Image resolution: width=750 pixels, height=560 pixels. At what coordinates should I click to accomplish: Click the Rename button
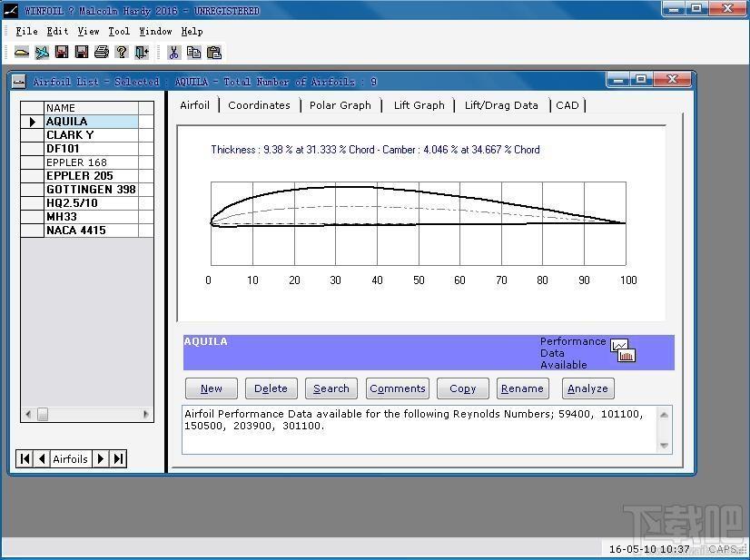click(x=522, y=388)
